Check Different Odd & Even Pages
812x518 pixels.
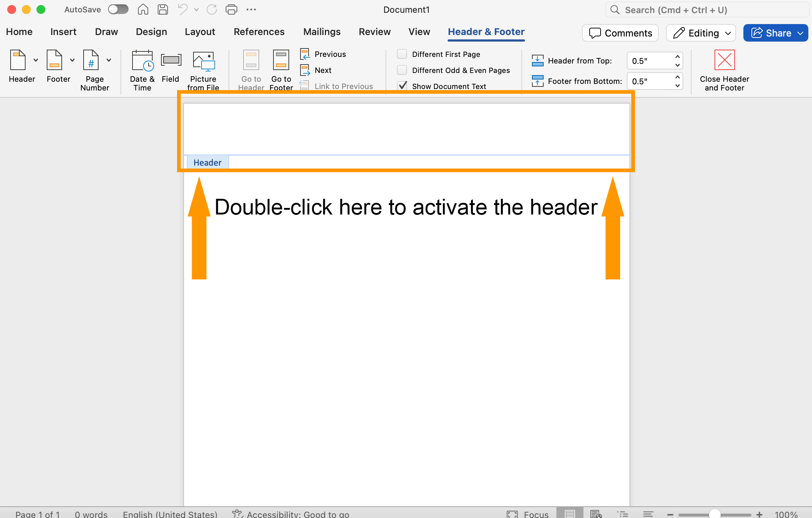tap(402, 70)
